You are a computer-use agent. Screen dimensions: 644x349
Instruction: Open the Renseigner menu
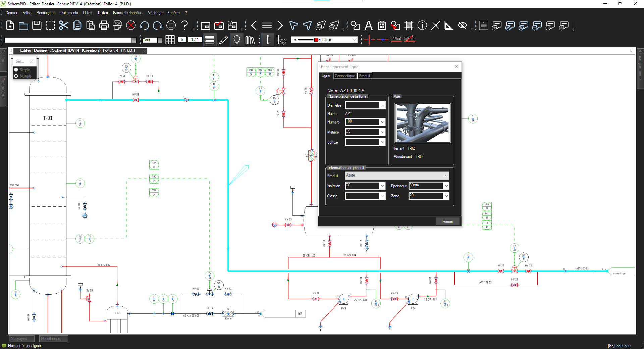point(46,13)
